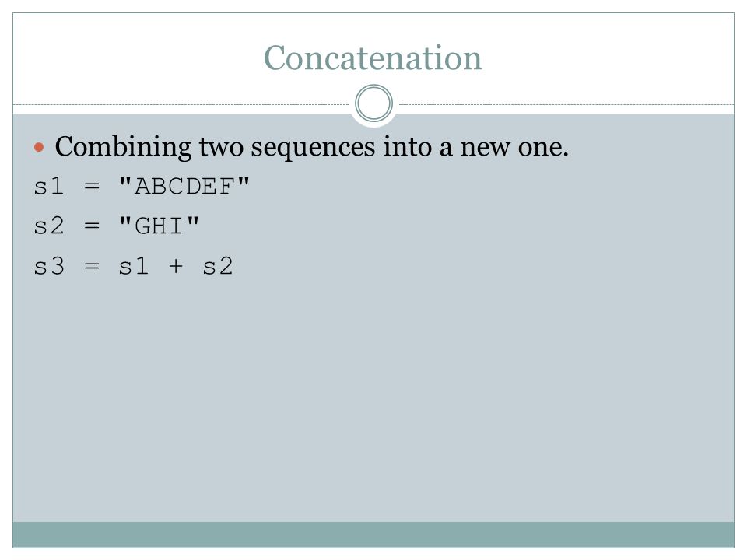Click the equals sign after s3
This screenshot has height=560, width=747.
(x=92, y=266)
